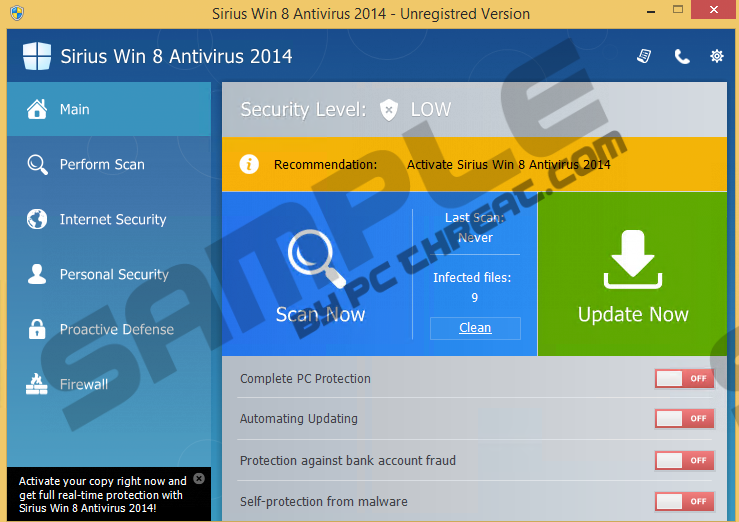Click the Recommendation info icon
The height and width of the screenshot is (522, 739).
point(249,164)
